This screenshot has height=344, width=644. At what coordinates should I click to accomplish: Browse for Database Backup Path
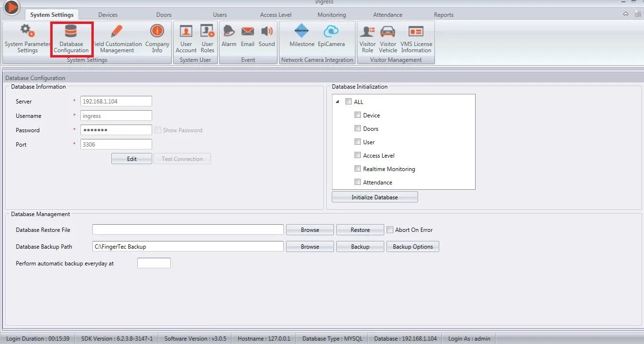[x=310, y=246]
